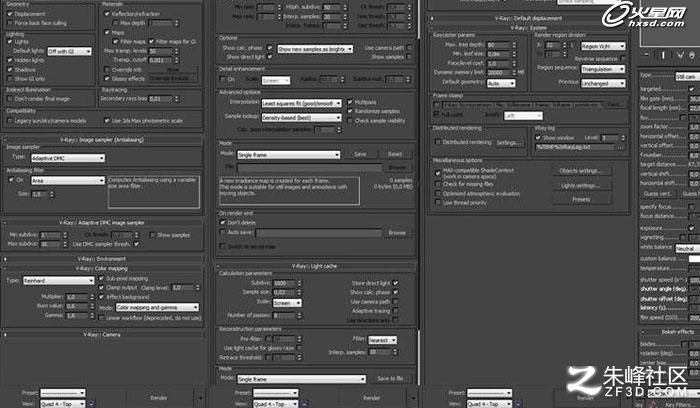This screenshot has width=700, height=408.
Task: Click the pin stack icon
Action: [x=647, y=55]
